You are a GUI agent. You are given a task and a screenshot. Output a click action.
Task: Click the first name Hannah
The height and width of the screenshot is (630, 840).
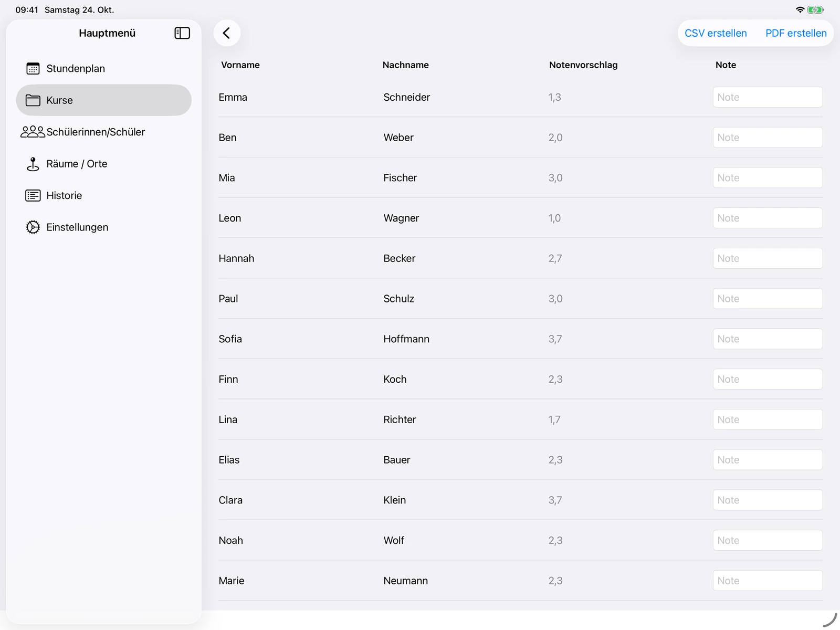(x=236, y=258)
